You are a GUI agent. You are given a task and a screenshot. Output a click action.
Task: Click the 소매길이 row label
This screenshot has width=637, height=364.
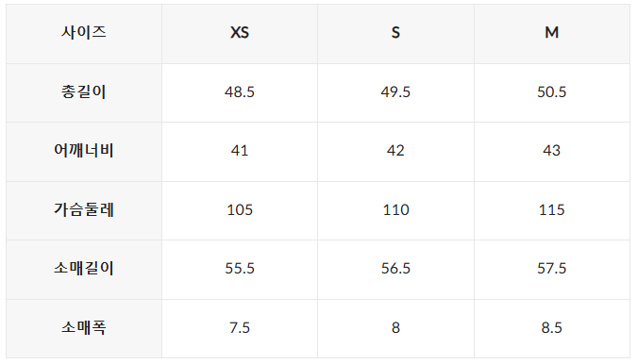point(84,268)
